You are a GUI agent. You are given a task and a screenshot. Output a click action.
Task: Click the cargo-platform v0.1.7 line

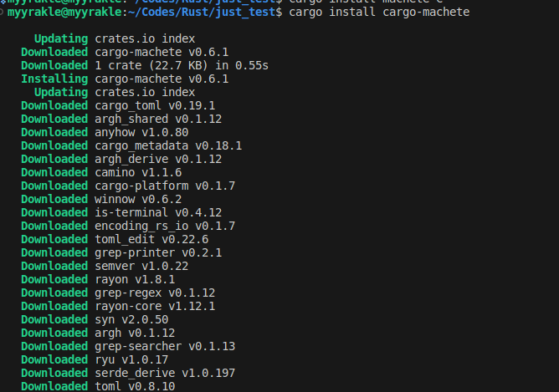coord(165,186)
